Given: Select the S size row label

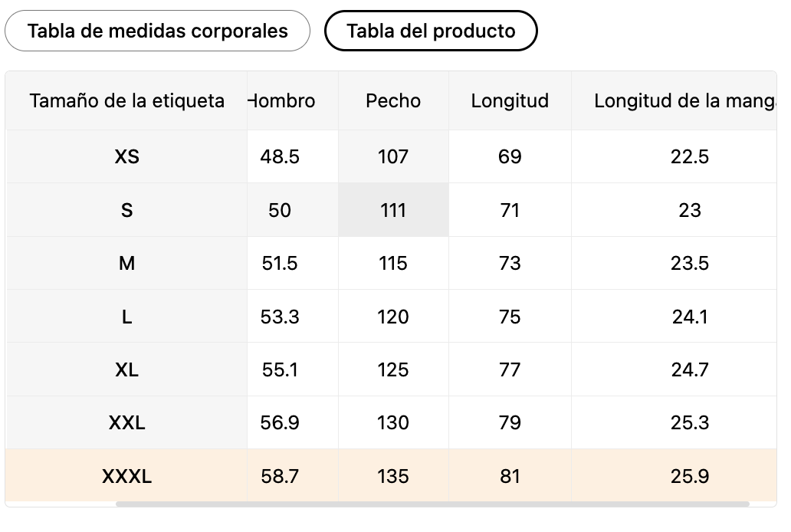Looking at the screenshot, I should point(127,211).
